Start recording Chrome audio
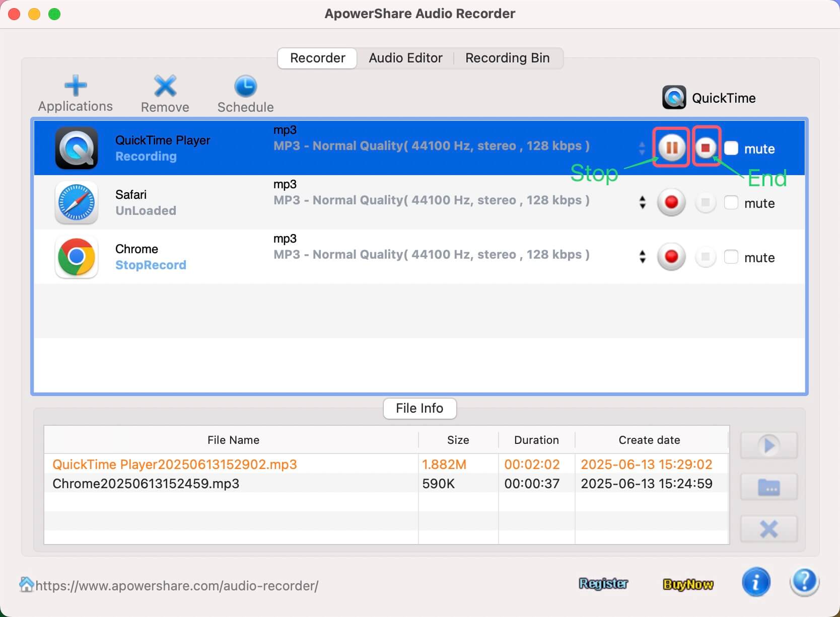 tap(671, 257)
